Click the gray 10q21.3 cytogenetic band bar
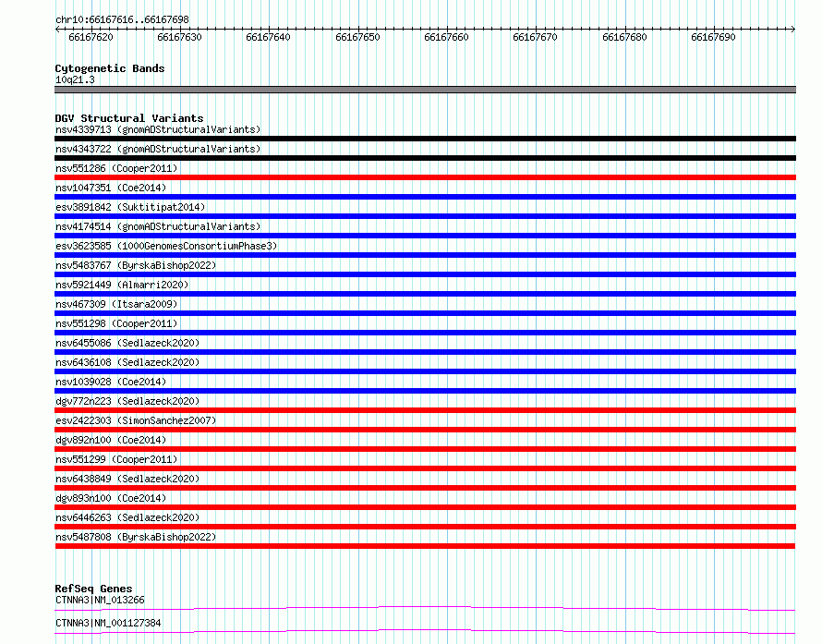This screenshot has height=644, width=822. tap(425, 90)
